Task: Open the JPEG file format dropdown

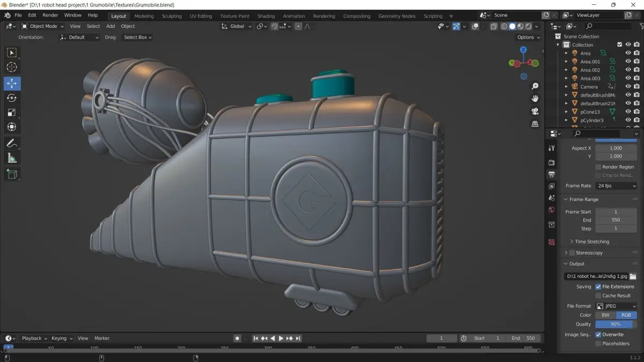Action: (616, 306)
